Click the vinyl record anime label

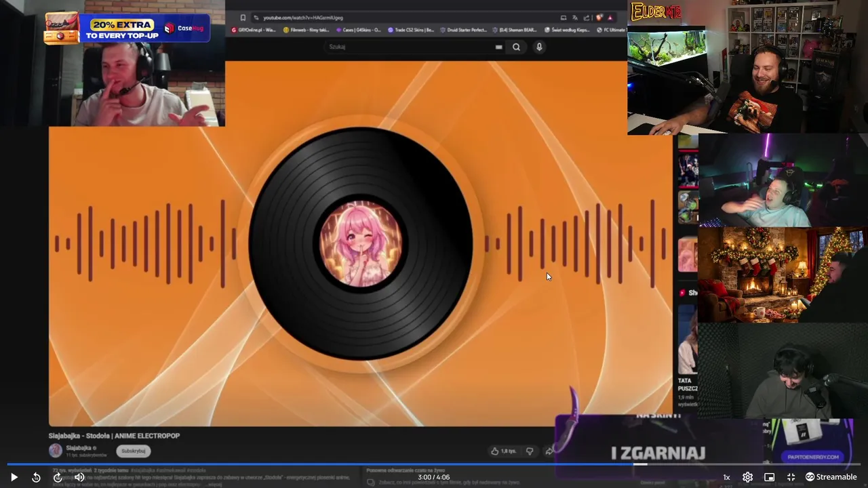coord(361,243)
